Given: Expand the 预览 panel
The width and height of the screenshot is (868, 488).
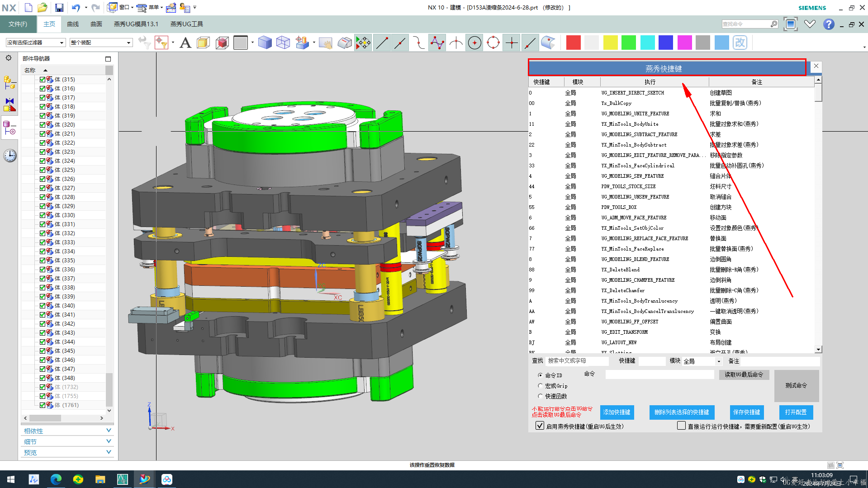Looking at the screenshot, I should point(67,453).
